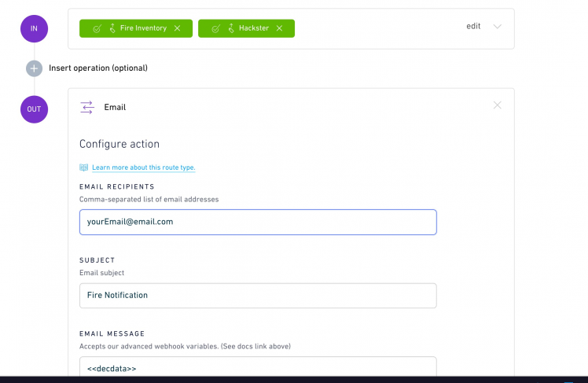Click the Email route arrows icon
This screenshot has height=383, width=588.
[x=87, y=107]
